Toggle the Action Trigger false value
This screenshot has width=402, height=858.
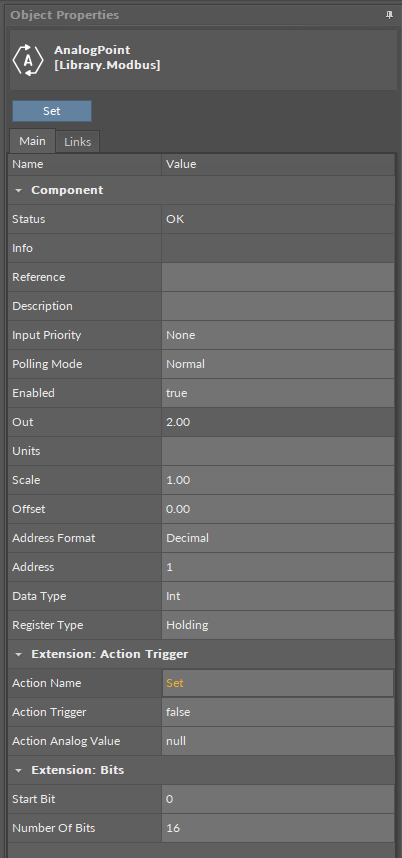coord(278,712)
